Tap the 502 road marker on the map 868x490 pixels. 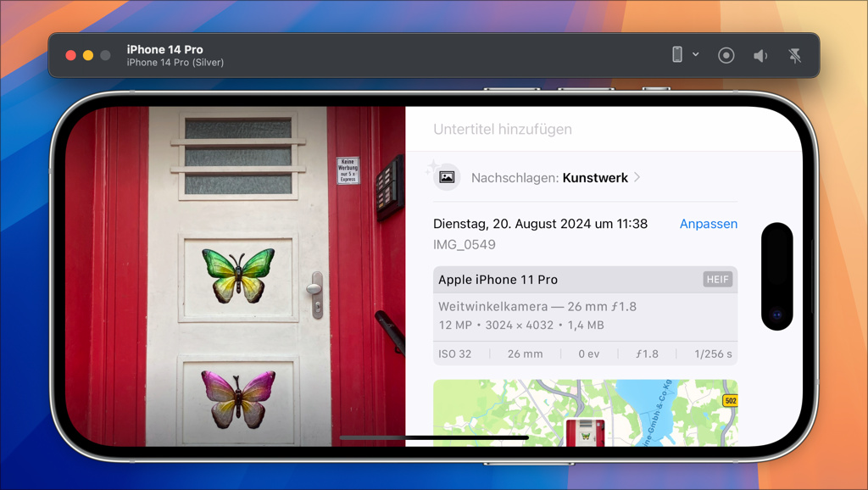tap(729, 400)
